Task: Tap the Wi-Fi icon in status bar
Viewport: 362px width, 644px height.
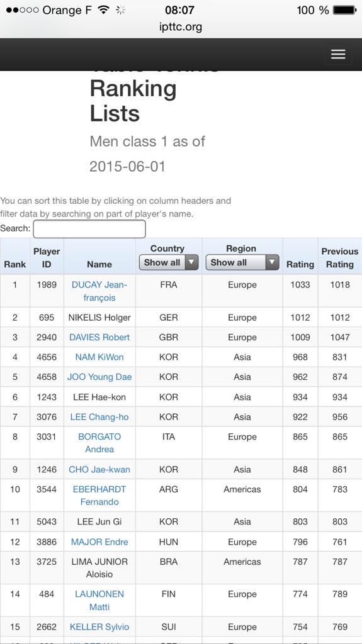Action: tap(104, 10)
